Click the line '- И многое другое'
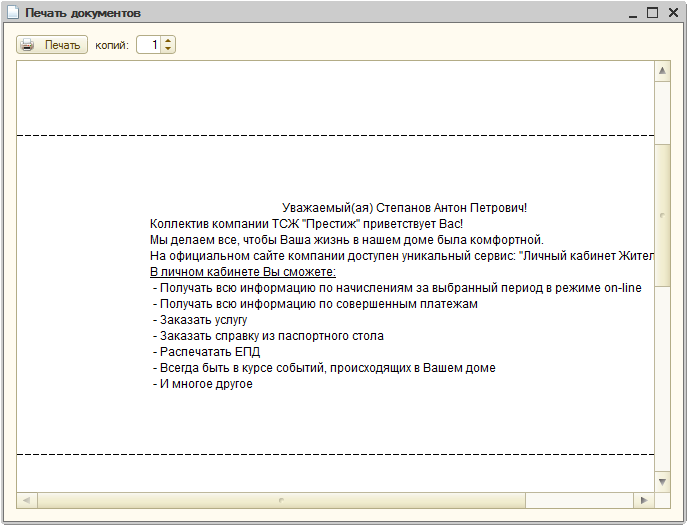 203,384
